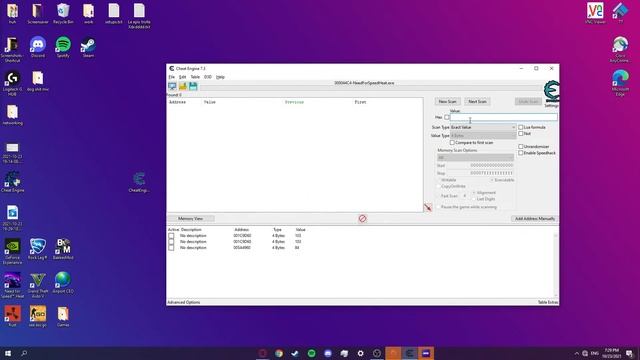Viewport: 640px width, 360px height.
Task: Select the Microsoft Edge desktop icon
Action: [x=620, y=83]
